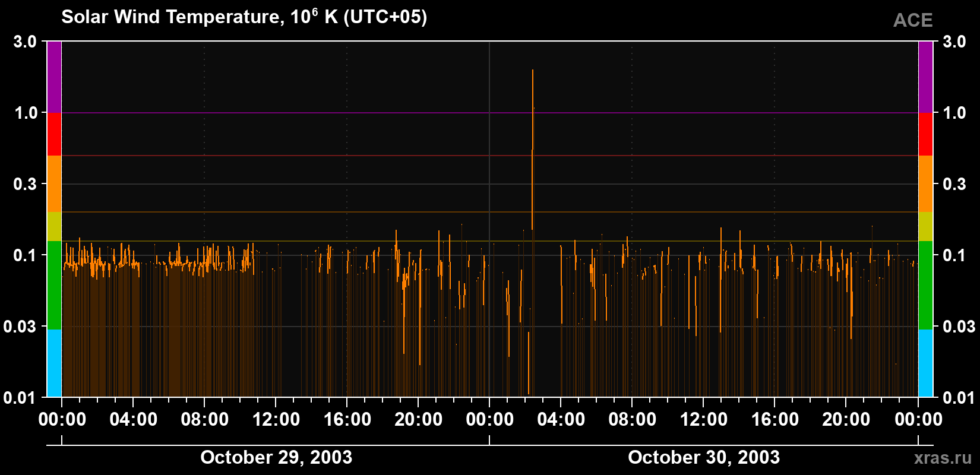
Task: Click the October 29, 2003 date label
Action: pyautogui.click(x=276, y=457)
